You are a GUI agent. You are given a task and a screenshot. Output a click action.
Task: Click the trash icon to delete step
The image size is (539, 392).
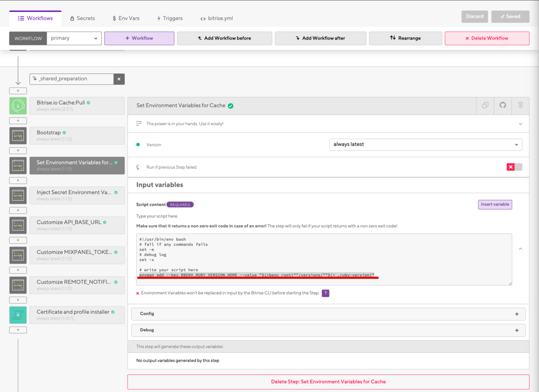(x=521, y=106)
